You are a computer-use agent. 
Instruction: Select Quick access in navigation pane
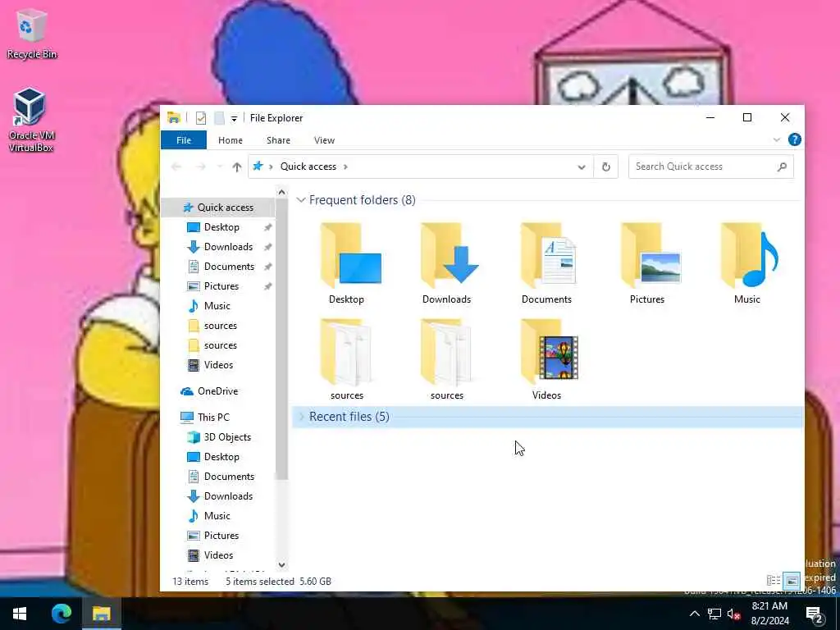click(x=218, y=208)
